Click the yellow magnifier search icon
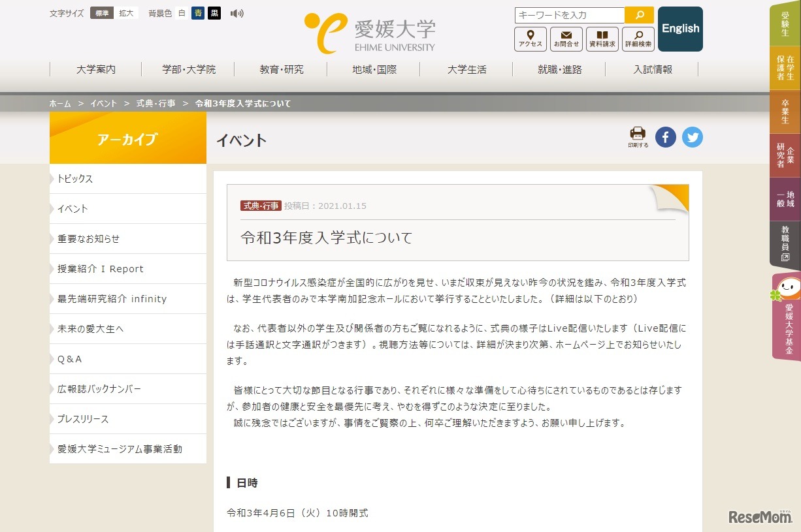Screen dimensions: 801x532 pos(638,14)
